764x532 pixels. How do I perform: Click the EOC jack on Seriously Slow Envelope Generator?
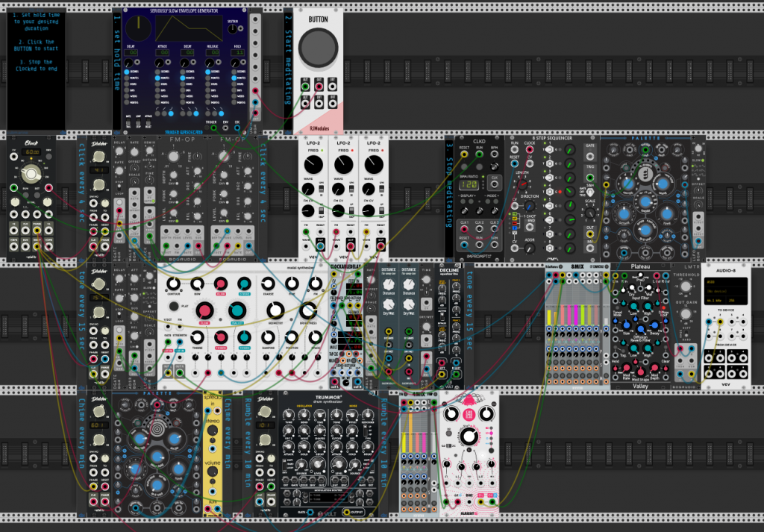[237, 128]
